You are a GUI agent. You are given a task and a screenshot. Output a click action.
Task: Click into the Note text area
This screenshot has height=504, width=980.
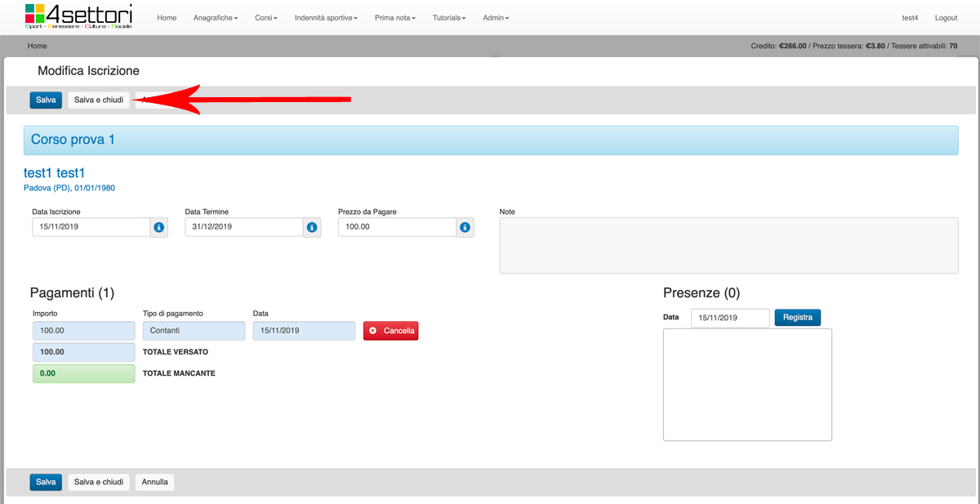pos(728,245)
